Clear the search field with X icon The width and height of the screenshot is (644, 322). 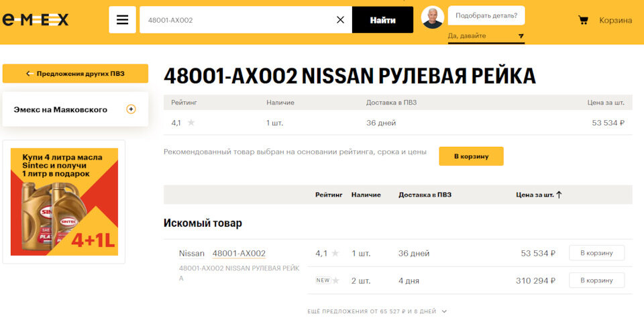[x=341, y=19]
